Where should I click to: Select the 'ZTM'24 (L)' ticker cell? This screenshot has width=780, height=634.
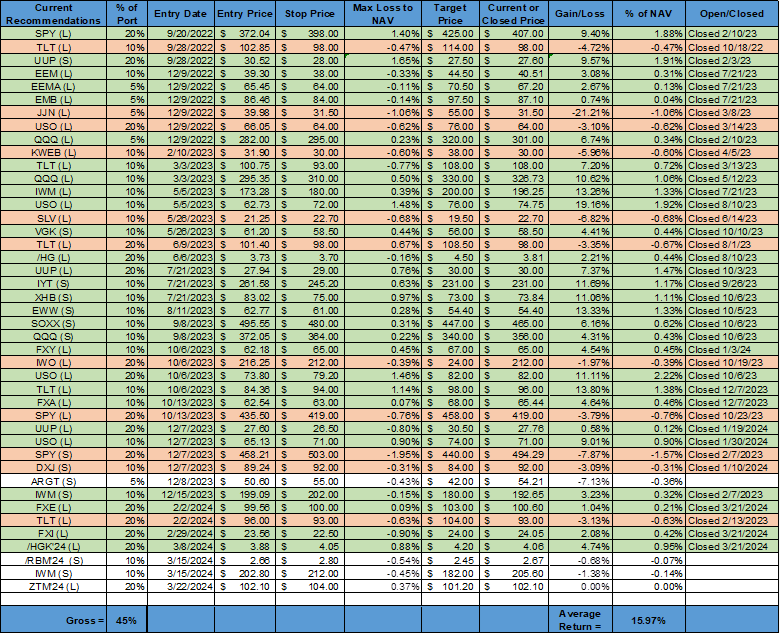[x=53, y=587]
